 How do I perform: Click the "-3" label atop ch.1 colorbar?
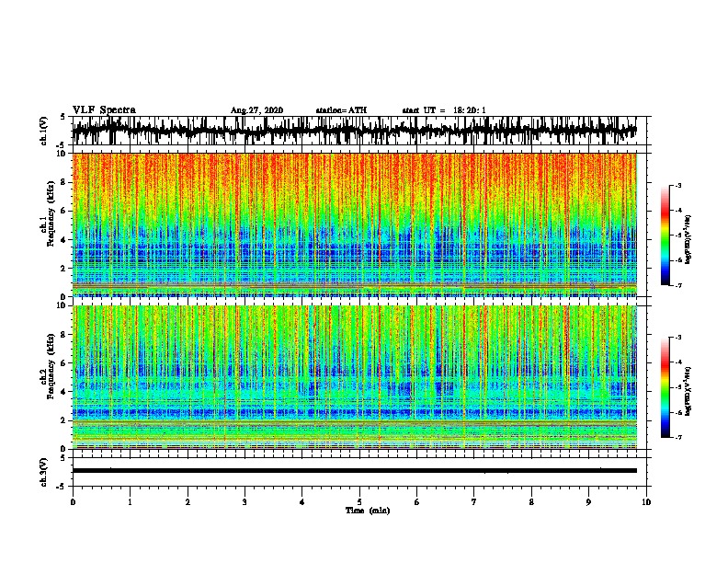(678, 185)
